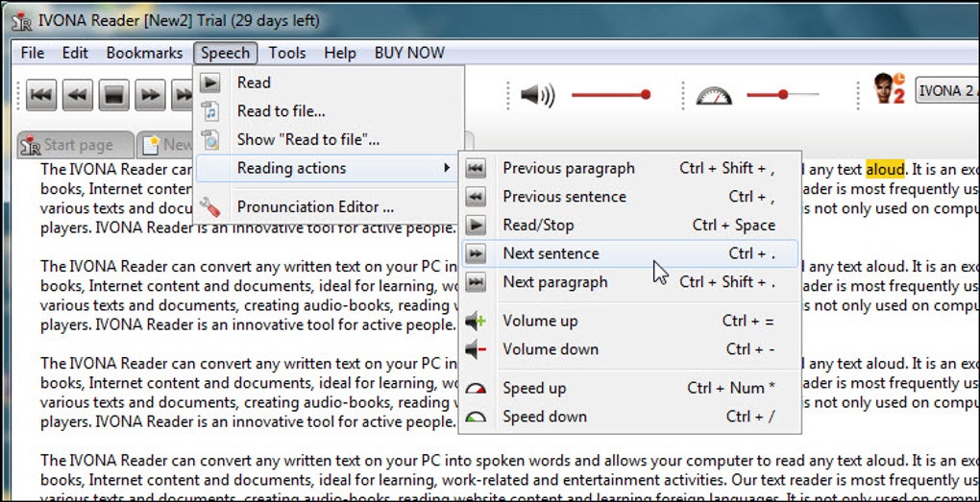Click the Speed down gauge icon
This screenshot has height=502, width=980.
coord(476,417)
